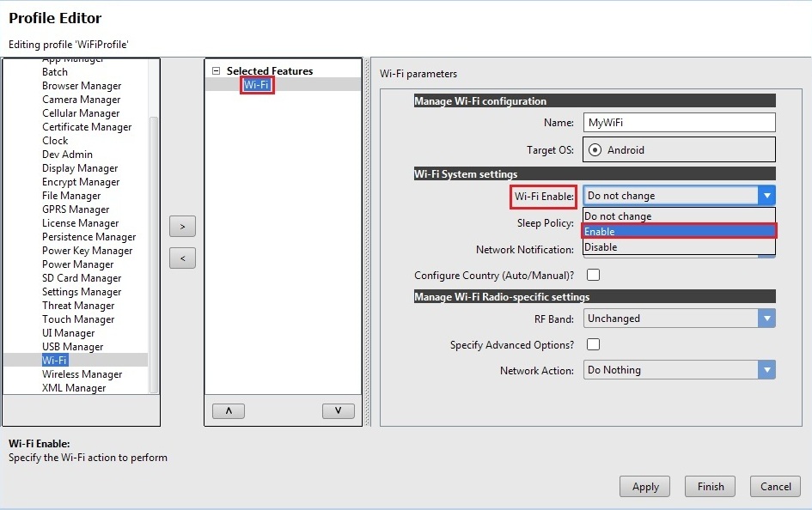Select Wi-Fi under Selected Features

[257, 85]
